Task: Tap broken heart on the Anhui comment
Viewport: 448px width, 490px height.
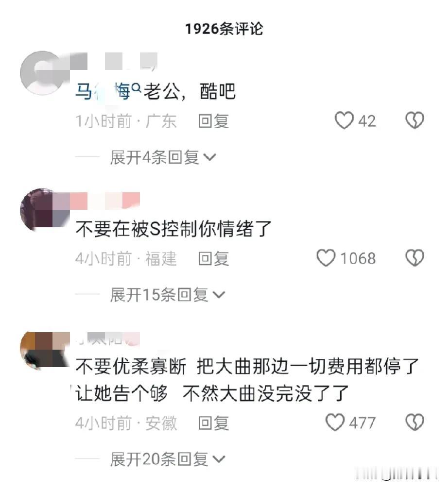Action: click(x=414, y=422)
